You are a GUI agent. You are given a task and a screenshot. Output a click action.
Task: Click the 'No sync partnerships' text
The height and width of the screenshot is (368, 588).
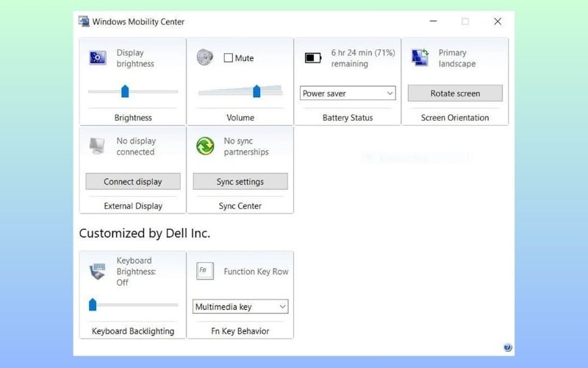coord(246,146)
